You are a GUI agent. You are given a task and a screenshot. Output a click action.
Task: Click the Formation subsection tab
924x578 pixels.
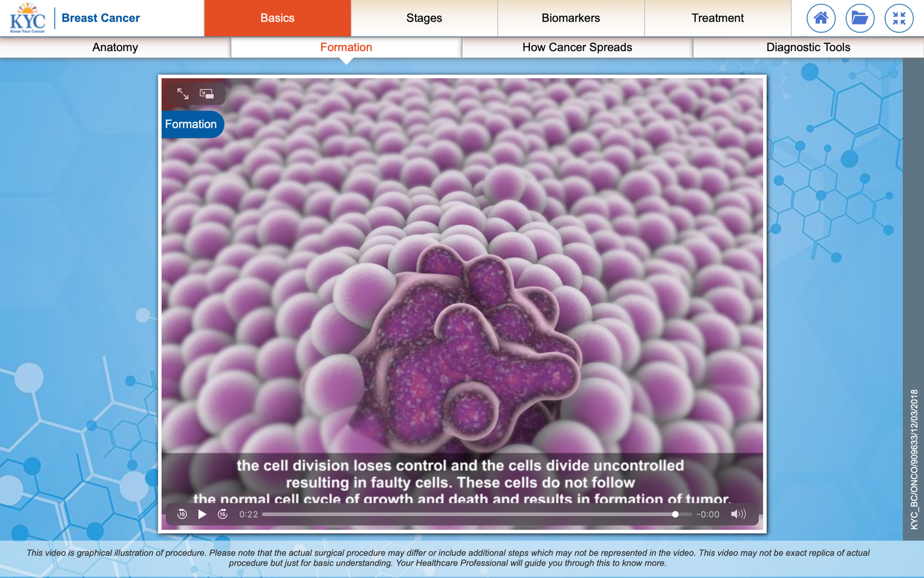coord(346,47)
